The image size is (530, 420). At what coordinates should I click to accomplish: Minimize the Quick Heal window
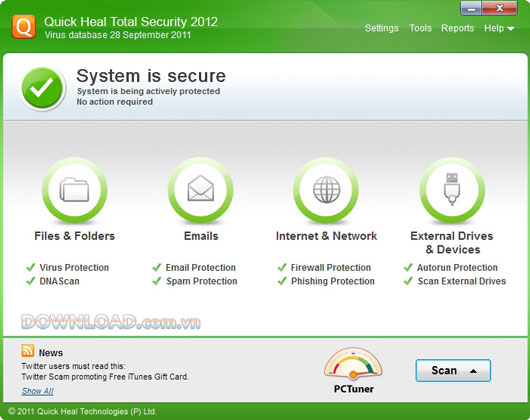[471, 8]
